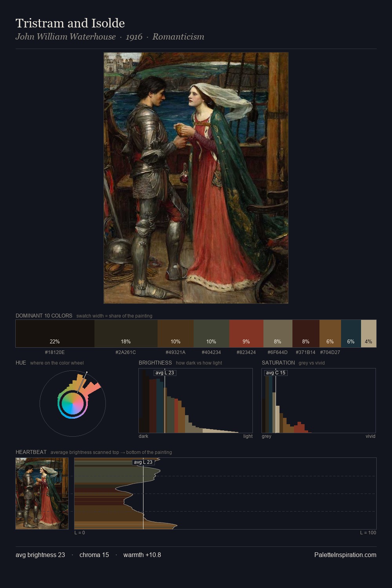Click the 'avg C 15' label in Saturation chart
The image size is (392, 588).
coord(276,373)
